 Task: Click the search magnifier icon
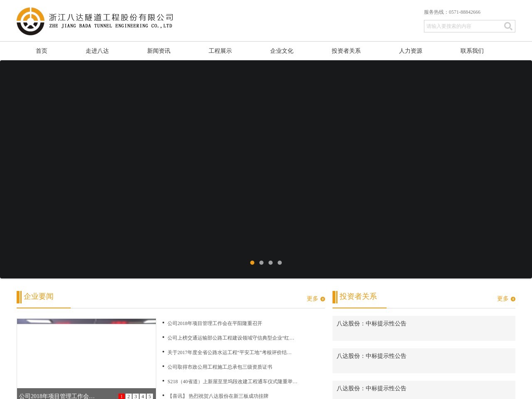(x=508, y=26)
